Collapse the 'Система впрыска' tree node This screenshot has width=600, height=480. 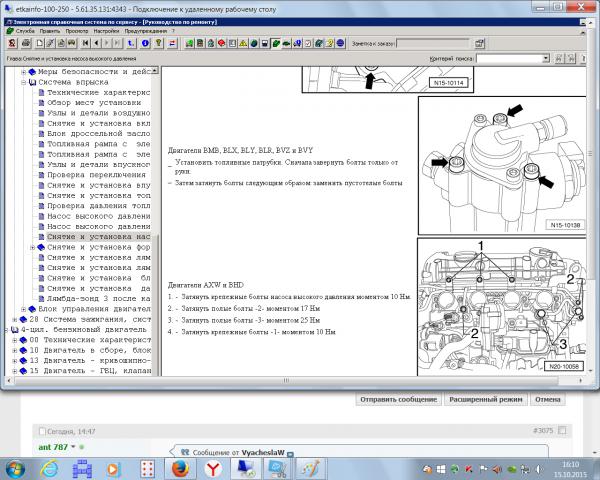(x=23, y=82)
